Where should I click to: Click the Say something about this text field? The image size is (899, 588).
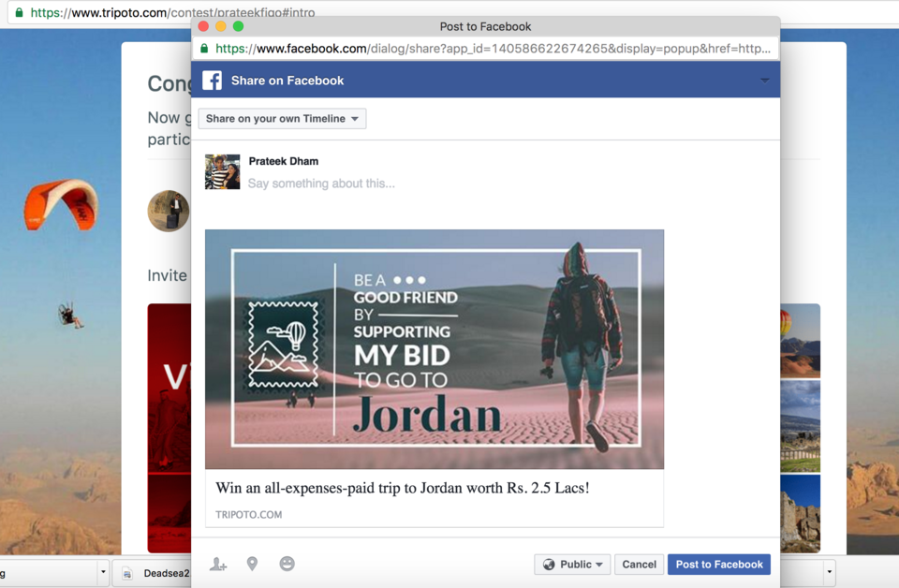(x=321, y=184)
